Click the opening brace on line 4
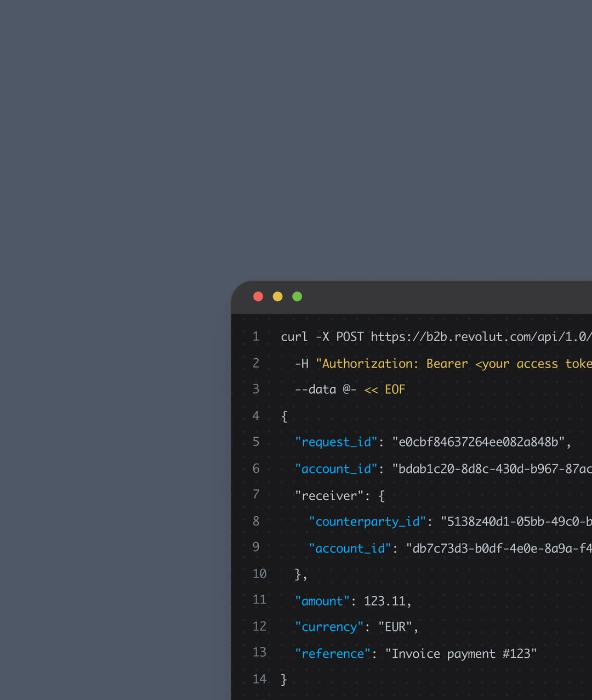 284,416
